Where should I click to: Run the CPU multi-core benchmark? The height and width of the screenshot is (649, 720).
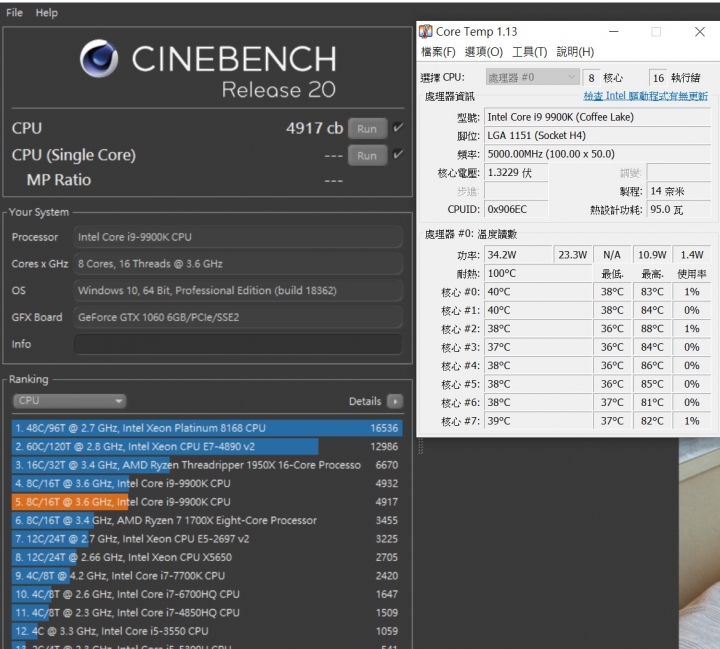[367, 129]
